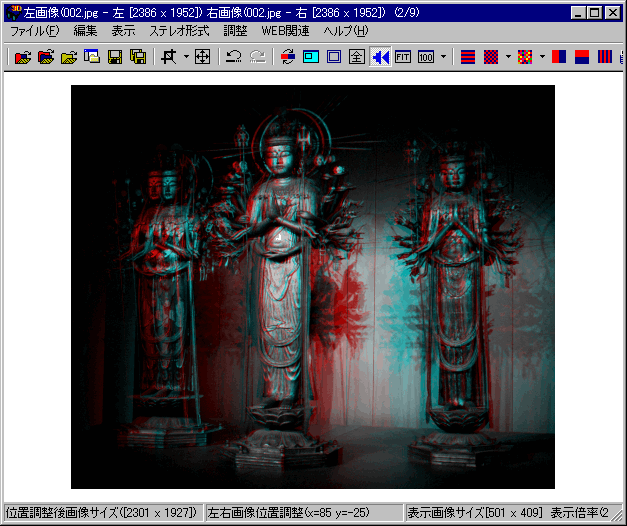Select horizontal interlaced stripes stereo format

[468, 57]
